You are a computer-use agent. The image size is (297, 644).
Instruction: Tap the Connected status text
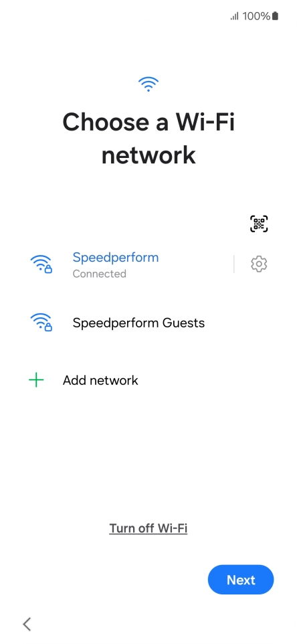coord(99,274)
